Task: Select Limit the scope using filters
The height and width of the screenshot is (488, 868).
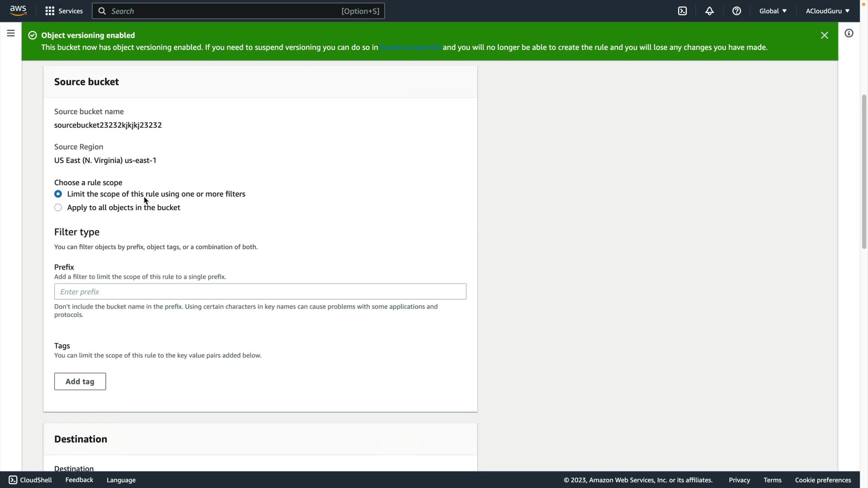Action: tap(58, 194)
